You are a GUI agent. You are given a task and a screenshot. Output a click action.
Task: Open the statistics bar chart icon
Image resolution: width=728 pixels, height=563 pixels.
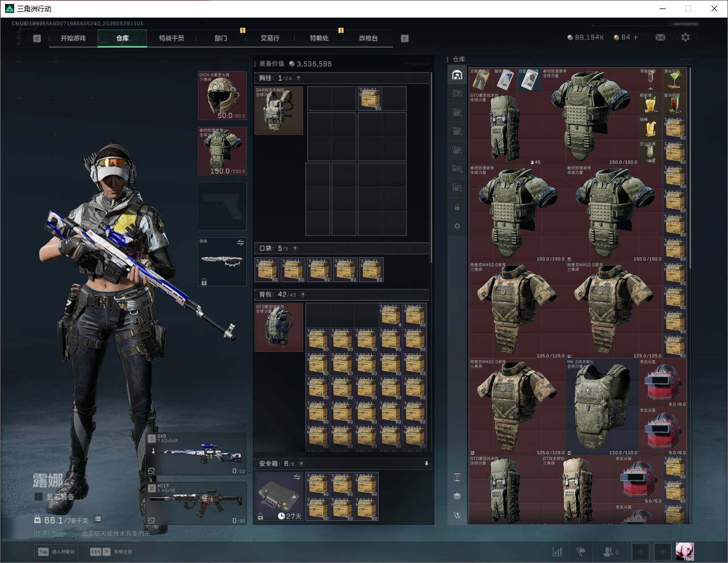[x=558, y=552]
